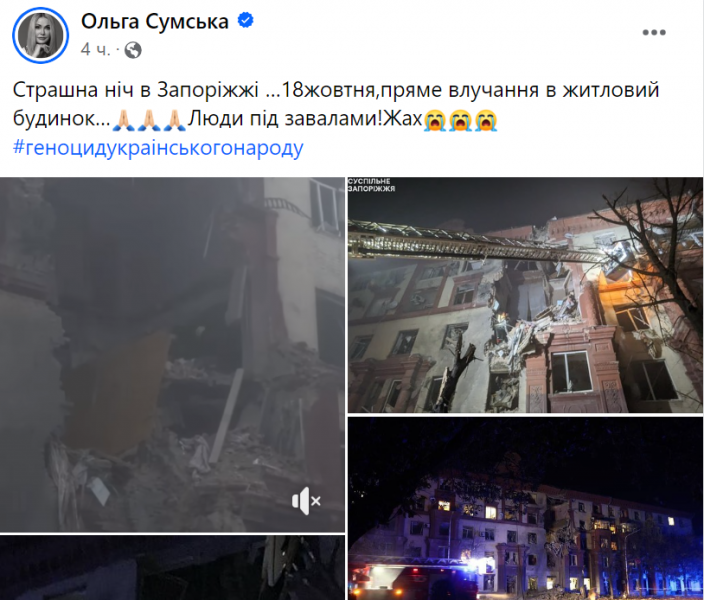Click the first praying hands emoji

pos(123,119)
